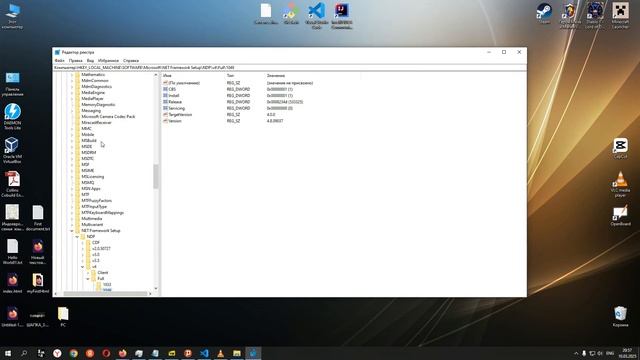Screen dimensions: 640x360
Task: Open the Steam desktop shortcut
Action: coord(544,13)
